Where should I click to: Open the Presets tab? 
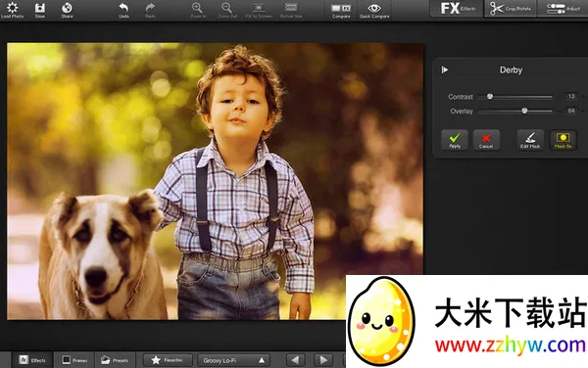[115, 360]
